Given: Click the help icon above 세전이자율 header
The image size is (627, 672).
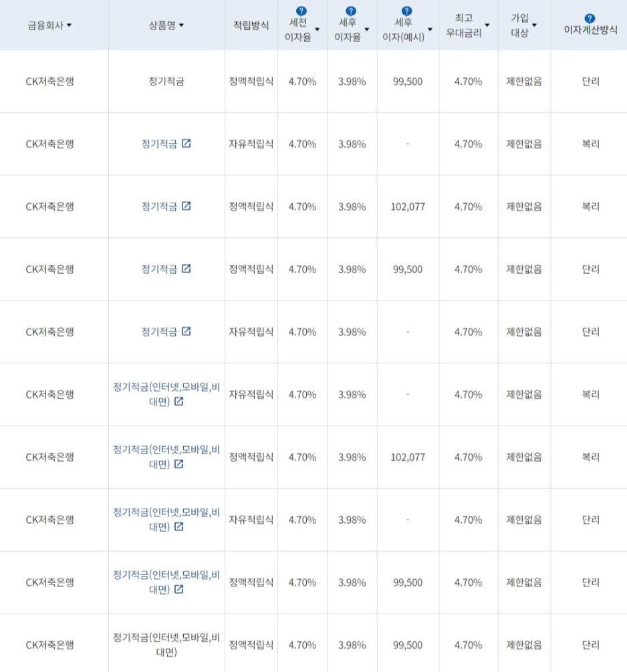Looking at the screenshot, I should click(x=301, y=9).
